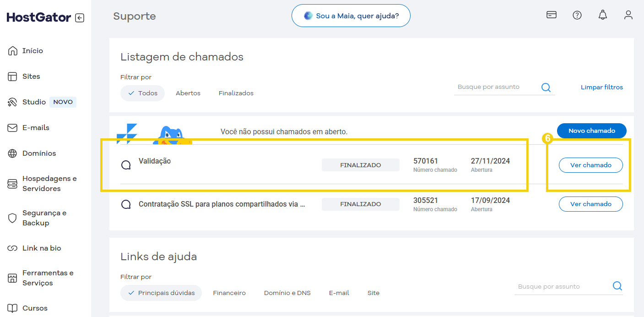Open the billing card icon in header

coord(552,15)
